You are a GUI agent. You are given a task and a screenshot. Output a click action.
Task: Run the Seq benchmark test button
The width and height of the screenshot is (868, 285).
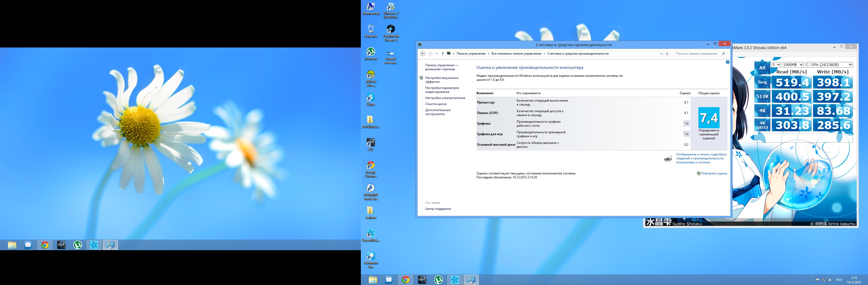click(x=762, y=82)
